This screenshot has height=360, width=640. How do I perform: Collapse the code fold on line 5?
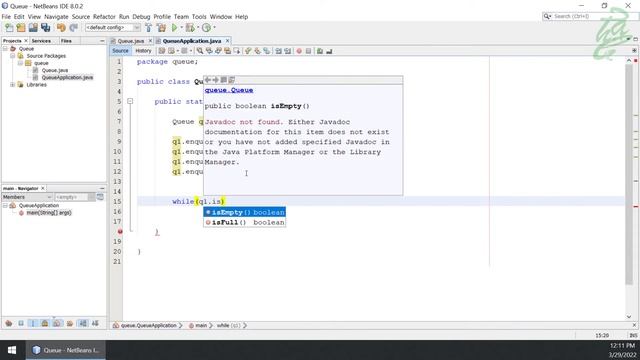pos(130,101)
